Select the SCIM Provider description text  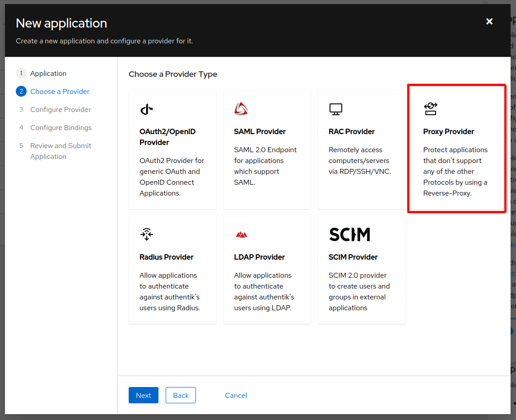pos(359,292)
